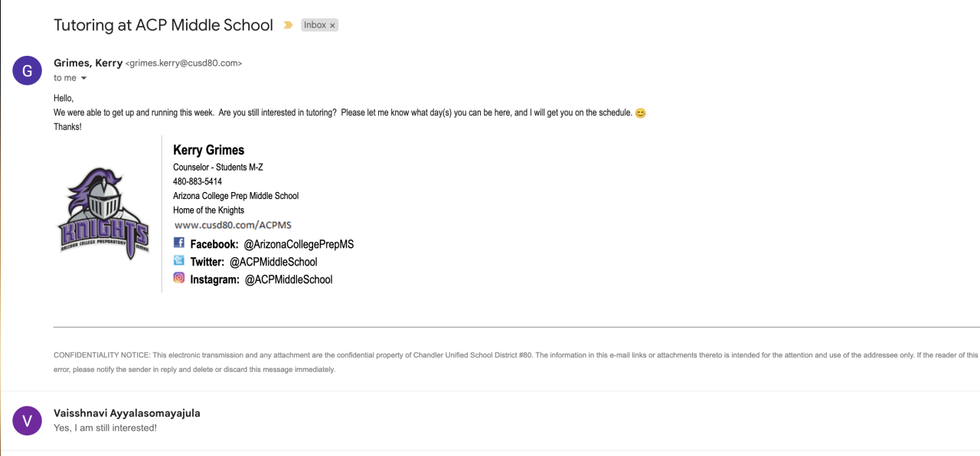Viewport: 980px width, 456px height.
Task: Click the @ACPMiddleSchool Twitter handle
Action: pos(273,262)
